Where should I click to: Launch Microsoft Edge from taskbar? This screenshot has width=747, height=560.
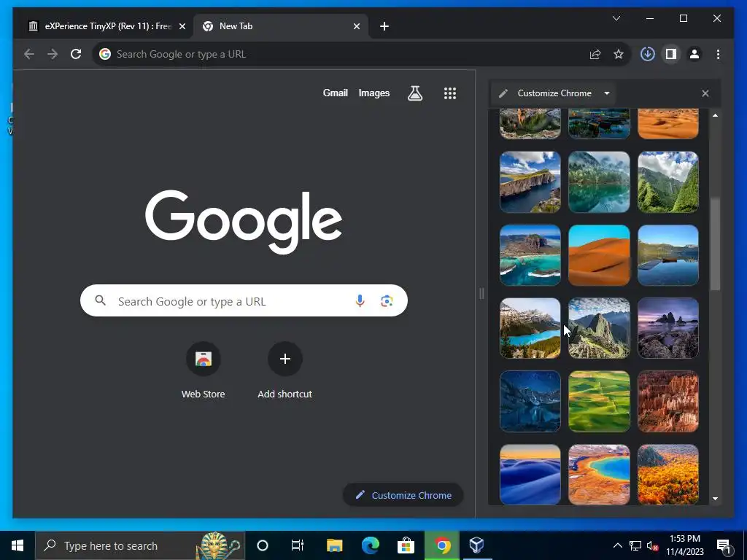370,545
